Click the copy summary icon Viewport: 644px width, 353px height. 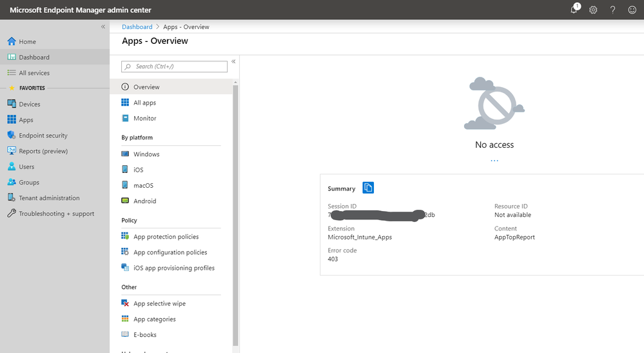(x=368, y=188)
